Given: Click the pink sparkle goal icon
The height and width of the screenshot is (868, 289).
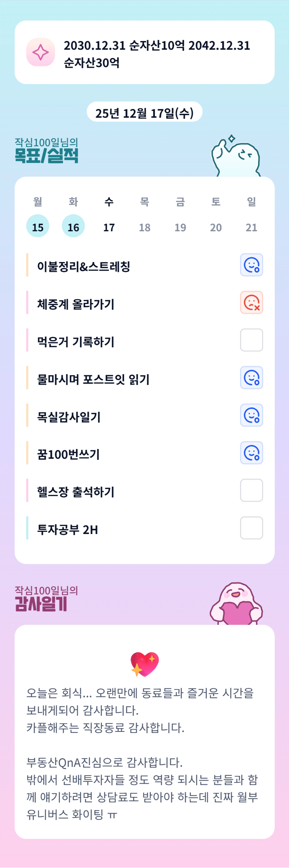Looking at the screenshot, I should click(x=41, y=52).
